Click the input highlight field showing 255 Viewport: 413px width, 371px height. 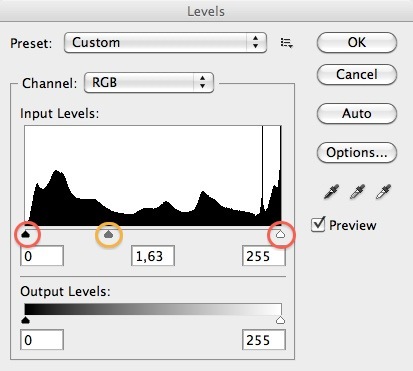point(264,256)
